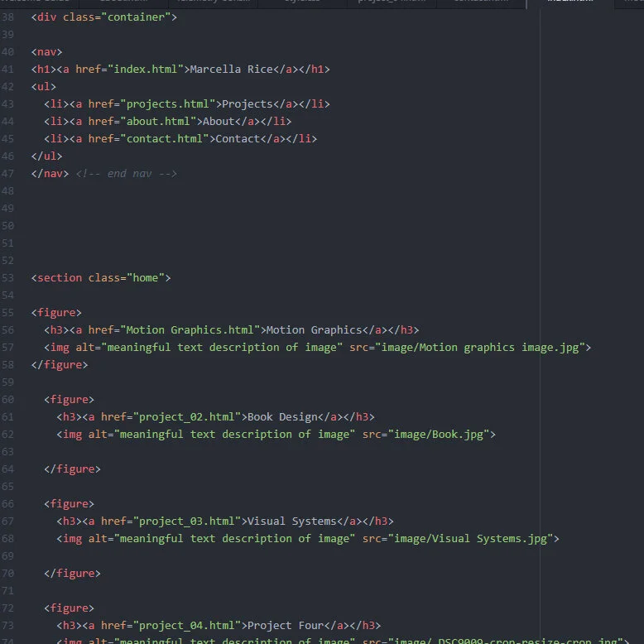
Task: Click the "project_04.html" href string
Action: (187, 626)
